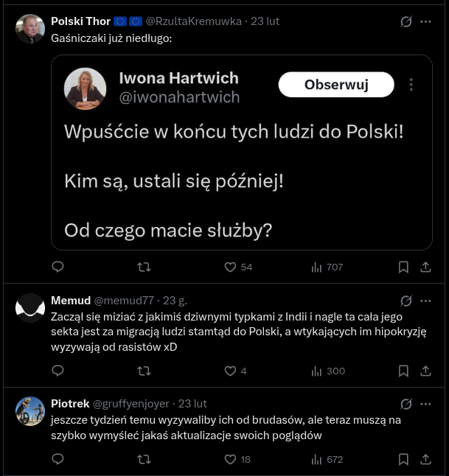
Task: Like Piotrek's reply with 18 likes
Action: click(230, 459)
